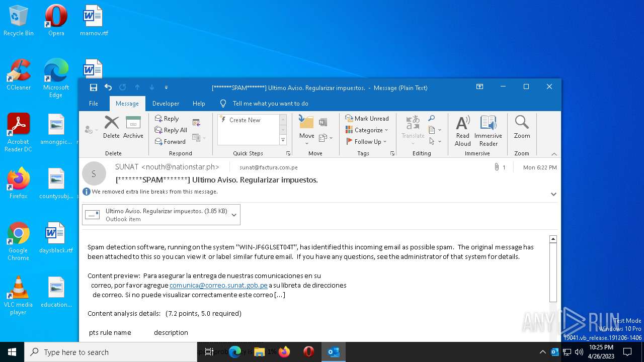
Task: Open the notification center icon
Action: click(627, 352)
